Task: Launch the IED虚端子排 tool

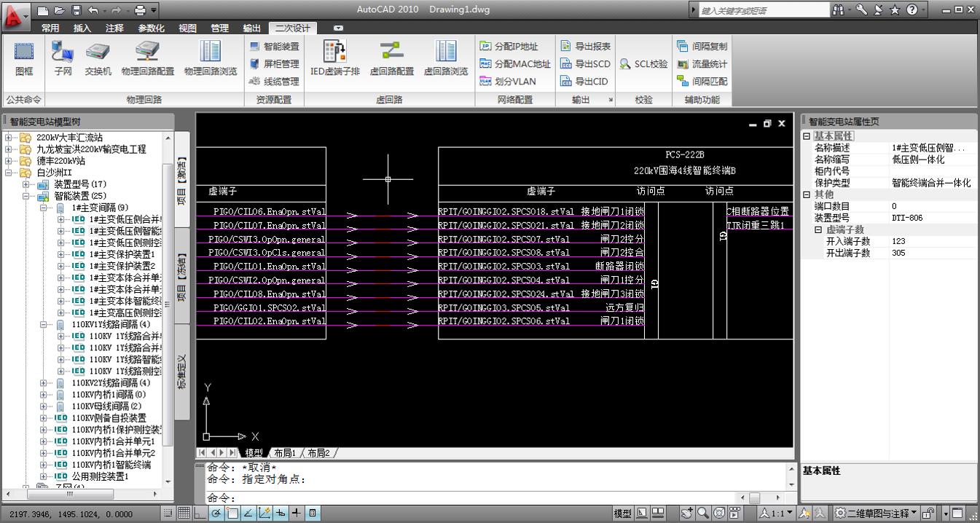Action: [334, 57]
